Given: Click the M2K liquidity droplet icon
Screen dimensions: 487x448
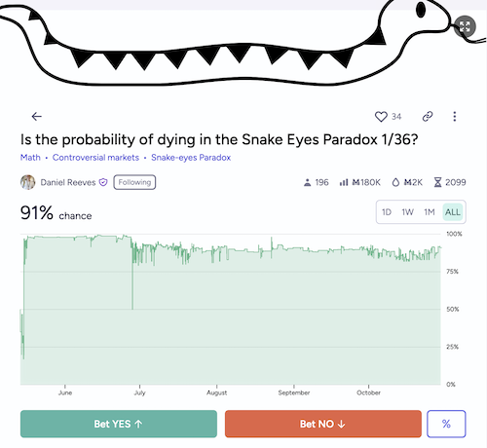Looking at the screenshot, I should click(395, 182).
